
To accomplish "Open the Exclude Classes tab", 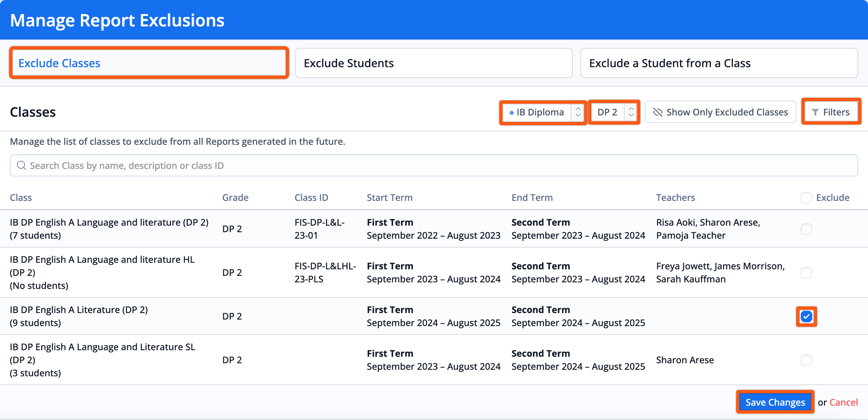I will [148, 63].
